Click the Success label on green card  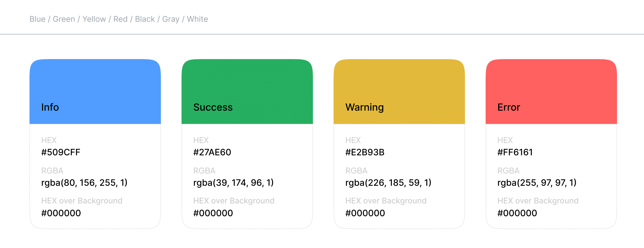213,107
